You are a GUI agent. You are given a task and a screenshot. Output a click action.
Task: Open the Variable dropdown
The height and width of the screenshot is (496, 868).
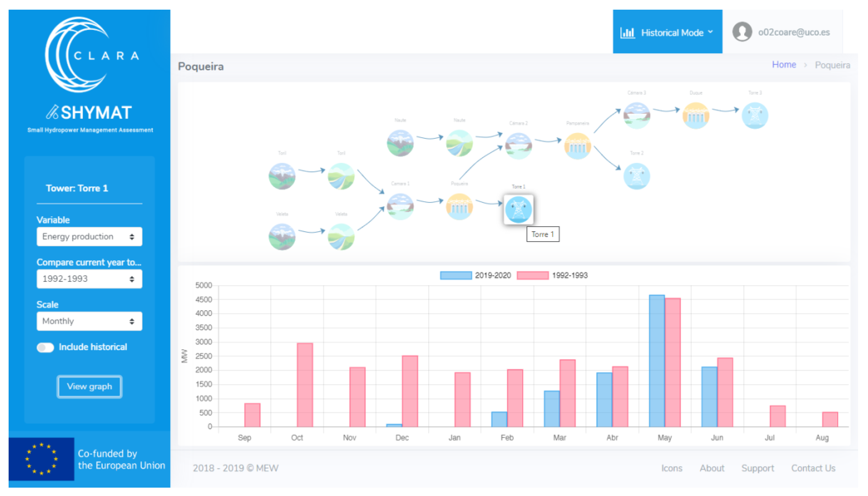(x=89, y=236)
